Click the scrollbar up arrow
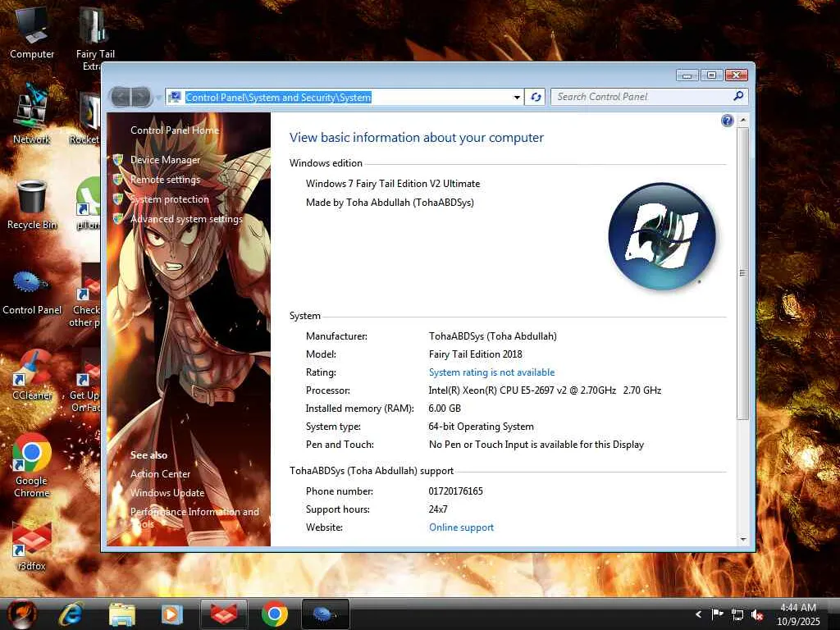 click(742, 121)
